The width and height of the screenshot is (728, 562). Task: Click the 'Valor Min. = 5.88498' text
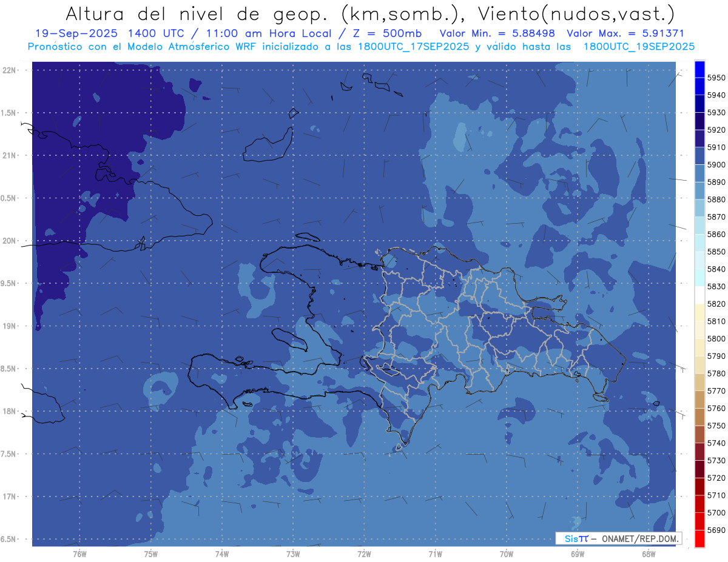499,33
